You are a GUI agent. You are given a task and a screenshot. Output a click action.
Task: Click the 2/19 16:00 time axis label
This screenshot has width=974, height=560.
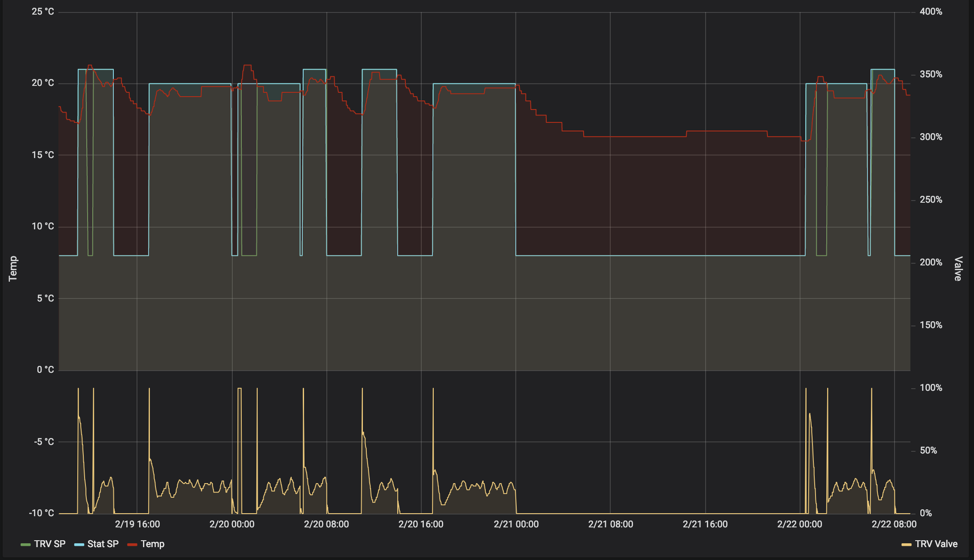coord(137,524)
